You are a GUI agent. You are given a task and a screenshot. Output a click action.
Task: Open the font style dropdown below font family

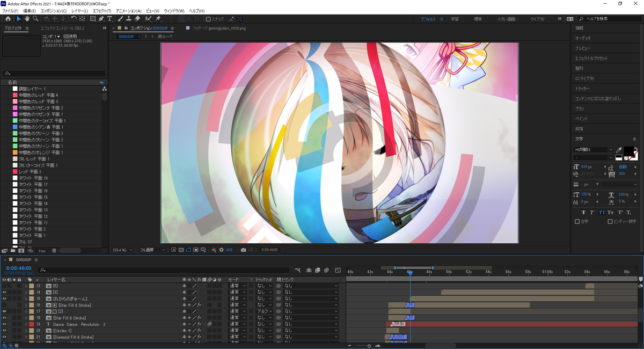tap(594, 157)
